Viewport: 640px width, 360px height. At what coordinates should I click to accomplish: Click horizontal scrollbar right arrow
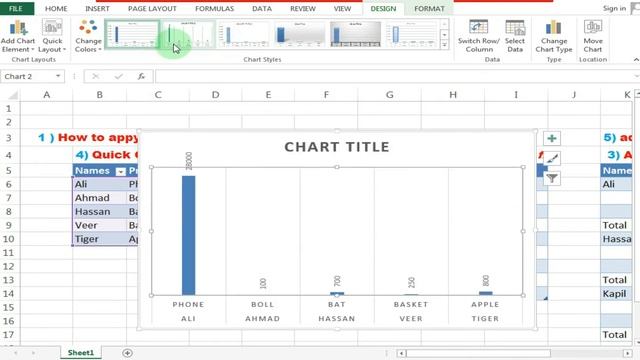pos(627,353)
